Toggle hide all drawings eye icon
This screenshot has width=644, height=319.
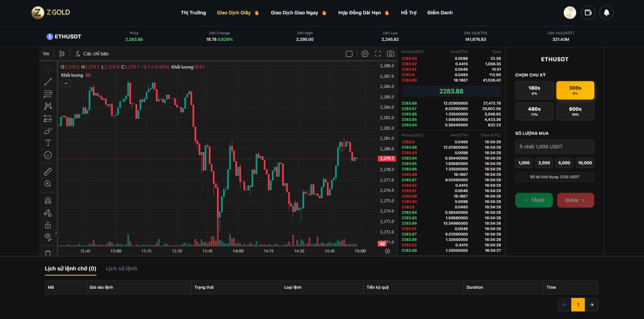pos(48,236)
